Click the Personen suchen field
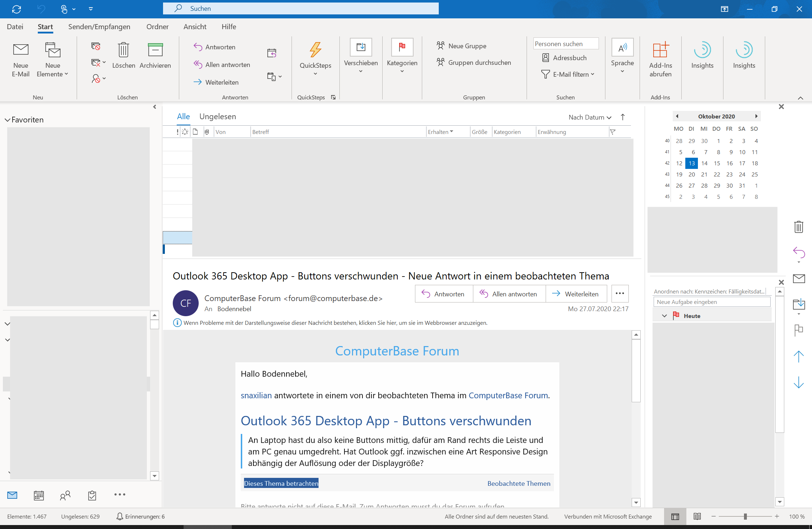Viewport: 812px width, 529px height. coord(566,44)
